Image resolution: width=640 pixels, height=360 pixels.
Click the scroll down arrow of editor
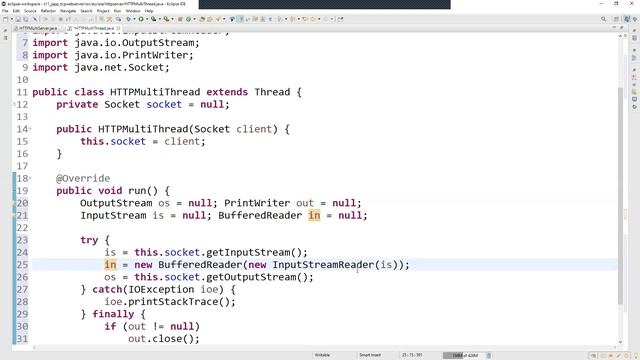tap(621, 342)
